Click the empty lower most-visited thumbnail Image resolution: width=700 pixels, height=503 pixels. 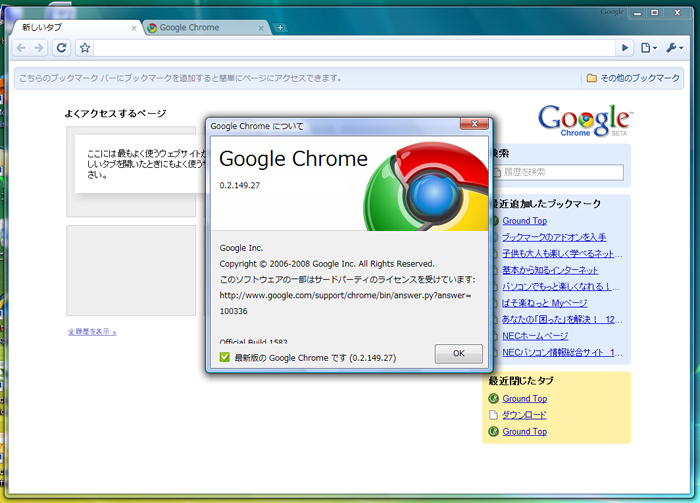pyautogui.click(x=131, y=270)
